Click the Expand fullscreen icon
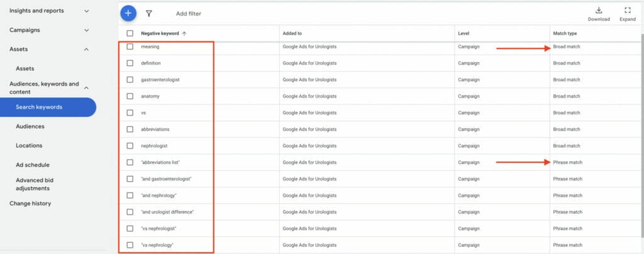644x254 pixels. point(627,10)
